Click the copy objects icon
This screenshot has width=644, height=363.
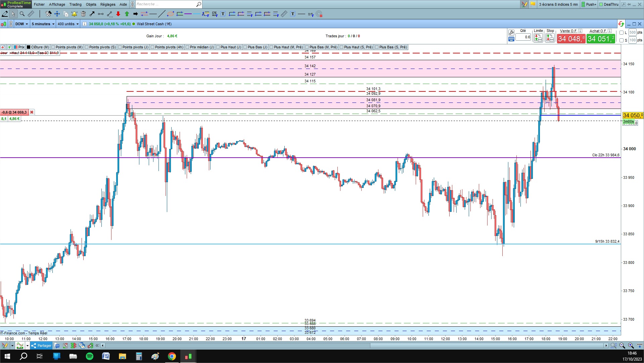click(66, 14)
